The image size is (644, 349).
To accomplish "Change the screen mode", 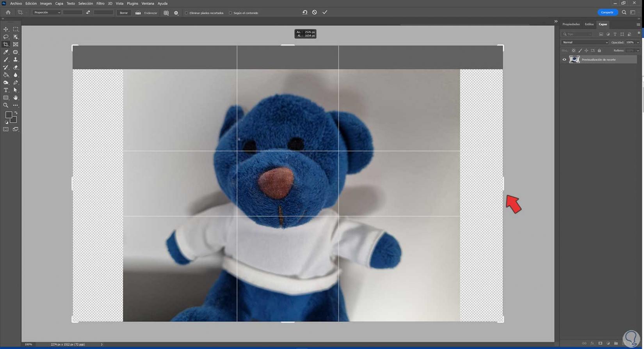I will pos(16,129).
